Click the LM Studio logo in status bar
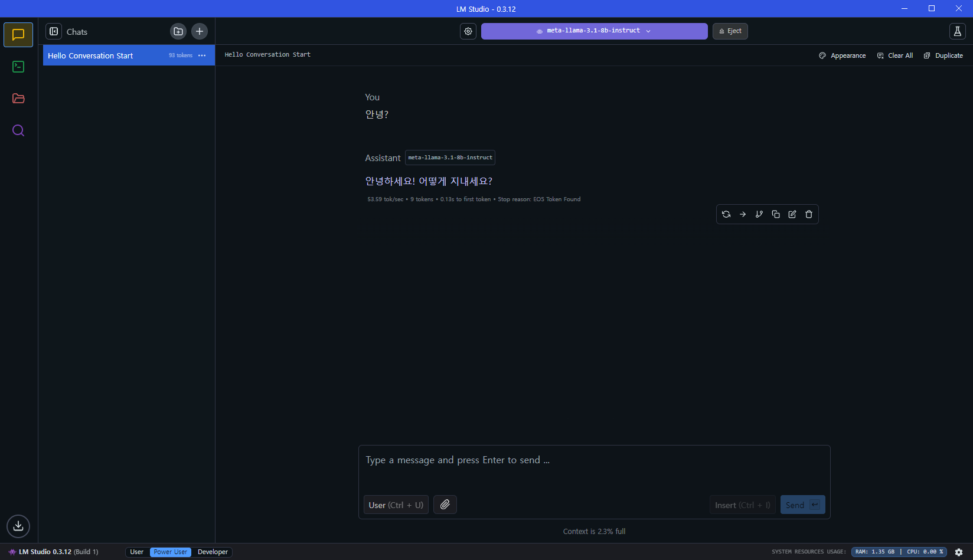Viewport: 973px width, 560px height. coord(12,552)
